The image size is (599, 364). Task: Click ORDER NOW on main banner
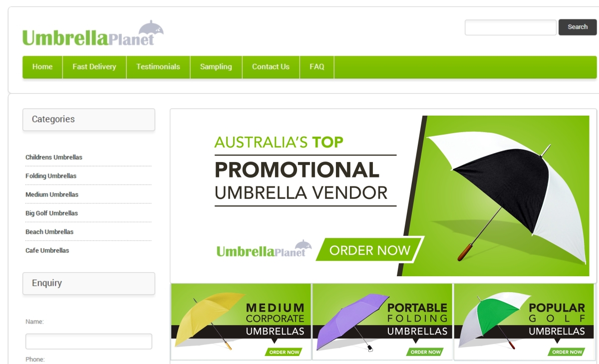(370, 250)
